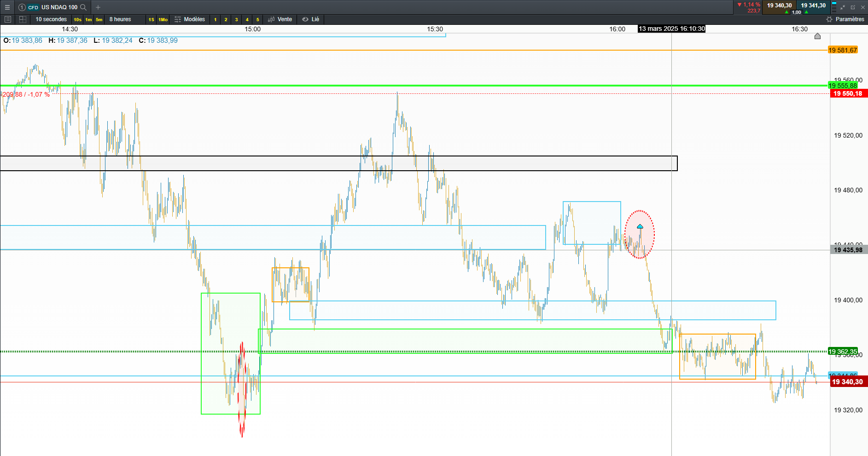Select the green 19 362,35 level label
Viewport: 868px width, 456px height.
pos(843,352)
